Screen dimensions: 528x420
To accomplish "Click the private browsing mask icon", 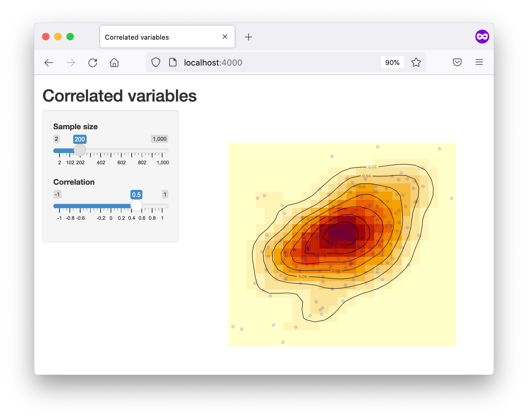I will [x=482, y=37].
